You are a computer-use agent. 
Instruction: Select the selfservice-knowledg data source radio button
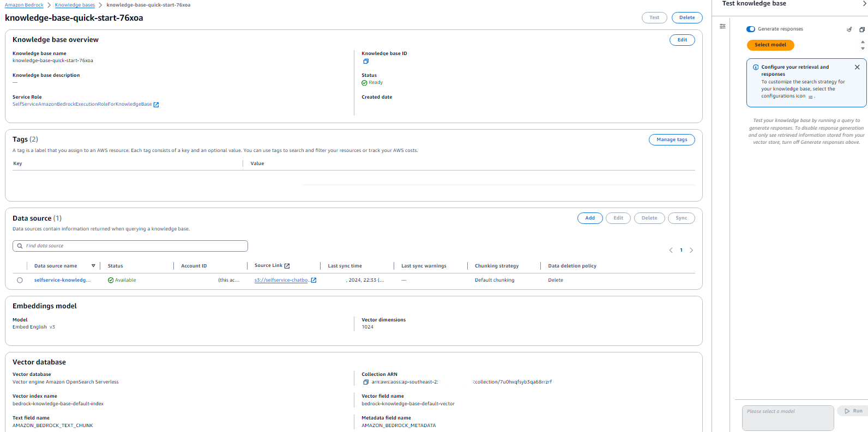[20, 280]
